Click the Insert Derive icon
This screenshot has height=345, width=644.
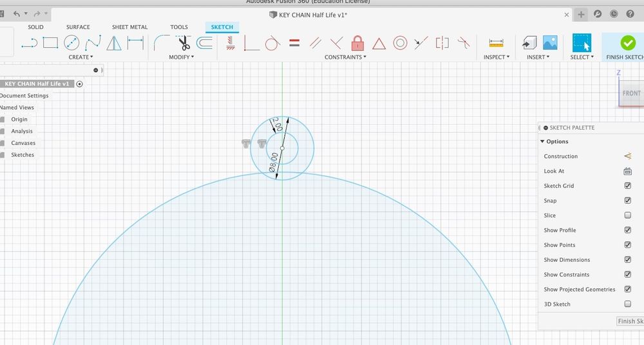pyautogui.click(x=529, y=43)
